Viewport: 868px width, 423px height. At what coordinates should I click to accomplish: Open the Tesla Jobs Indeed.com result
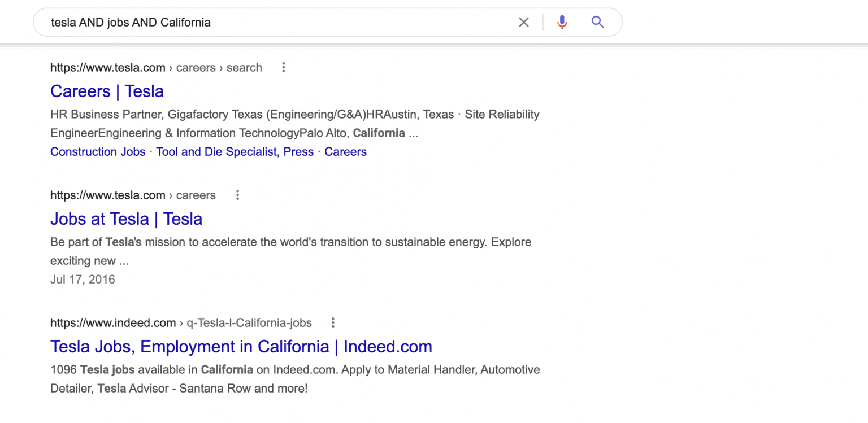pyautogui.click(x=241, y=346)
